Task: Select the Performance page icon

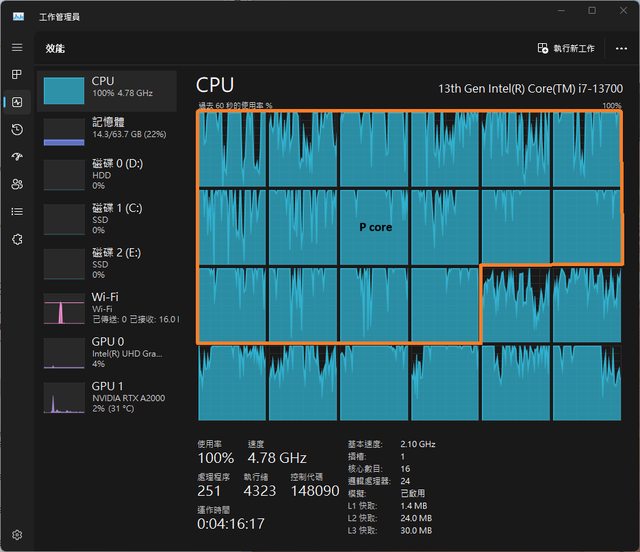Action: [17, 102]
